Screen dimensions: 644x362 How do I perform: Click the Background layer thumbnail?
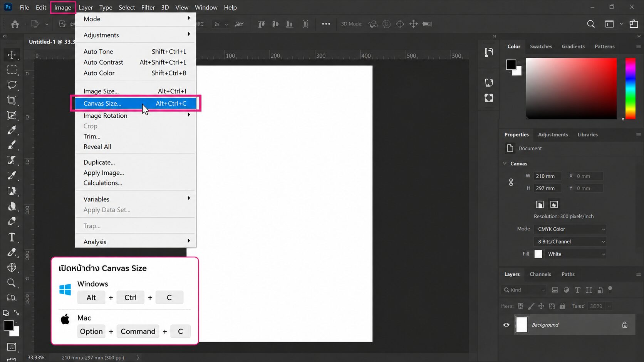click(522, 325)
